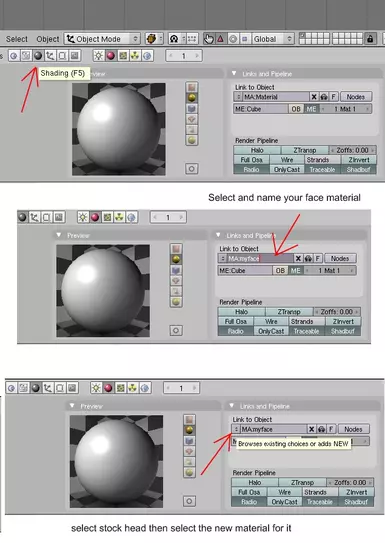
Task: Disable Shadbuf in the top Render Pipeline
Action: [359, 170]
